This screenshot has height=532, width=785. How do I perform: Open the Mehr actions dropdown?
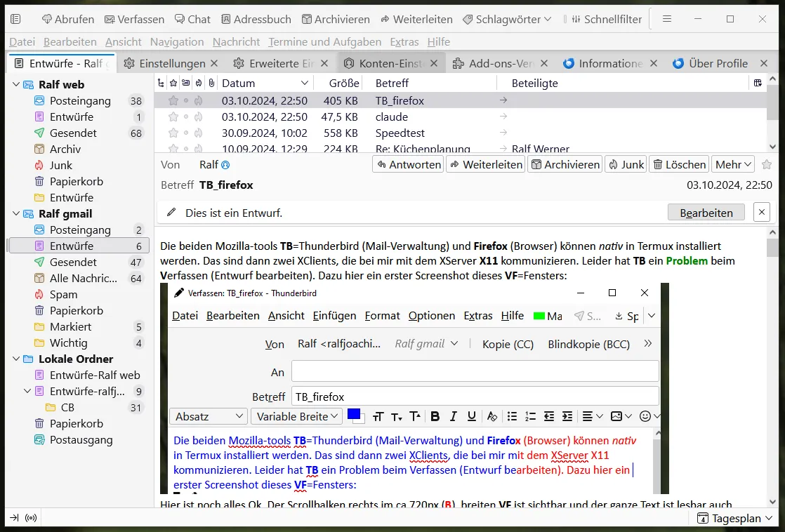click(x=733, y=165)
